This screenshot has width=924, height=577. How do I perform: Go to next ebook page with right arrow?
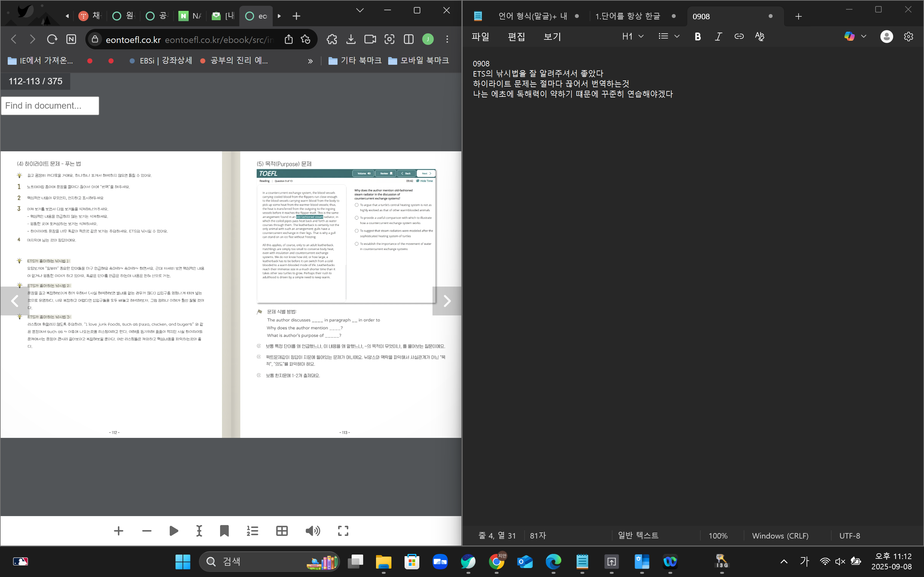pyautogui.click(x=446, y=301)
